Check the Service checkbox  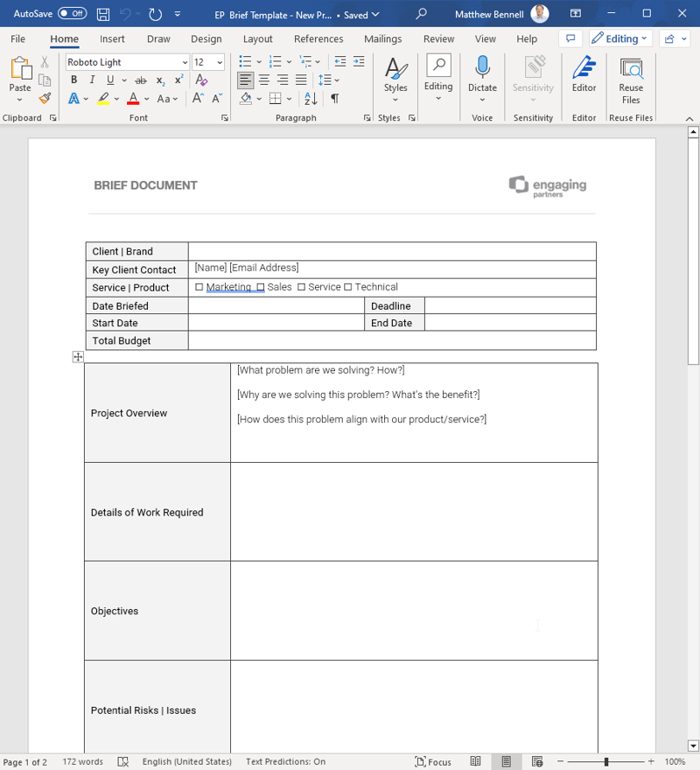[x=301, y=287]
